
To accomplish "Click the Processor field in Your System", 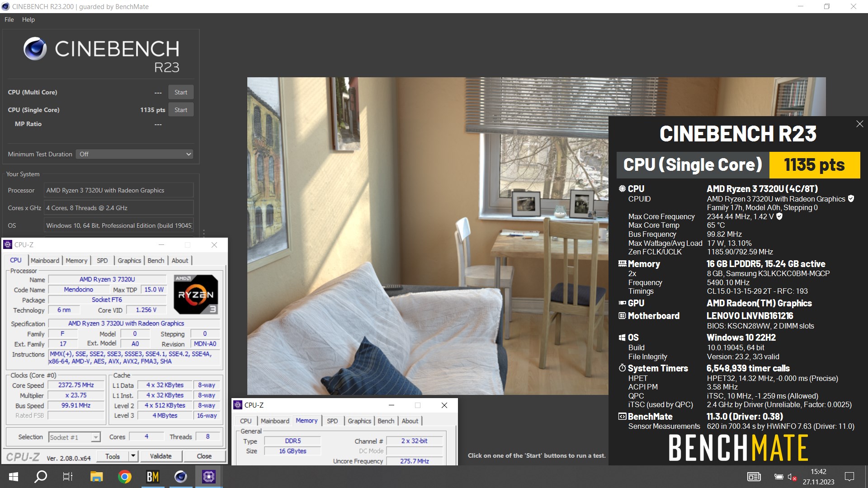I will (x=119, y=190).
